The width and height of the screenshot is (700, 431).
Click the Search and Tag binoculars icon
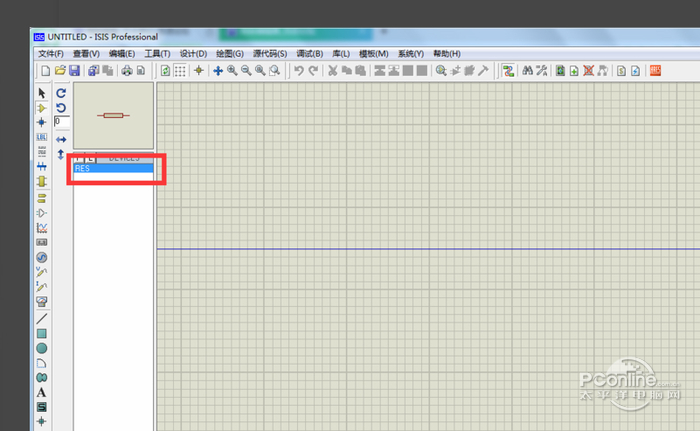click(527, 71)
